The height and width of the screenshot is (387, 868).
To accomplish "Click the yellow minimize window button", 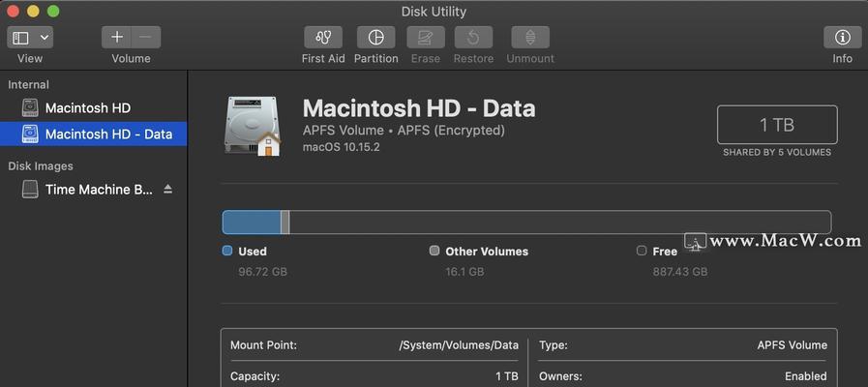I will click(33, 11).
